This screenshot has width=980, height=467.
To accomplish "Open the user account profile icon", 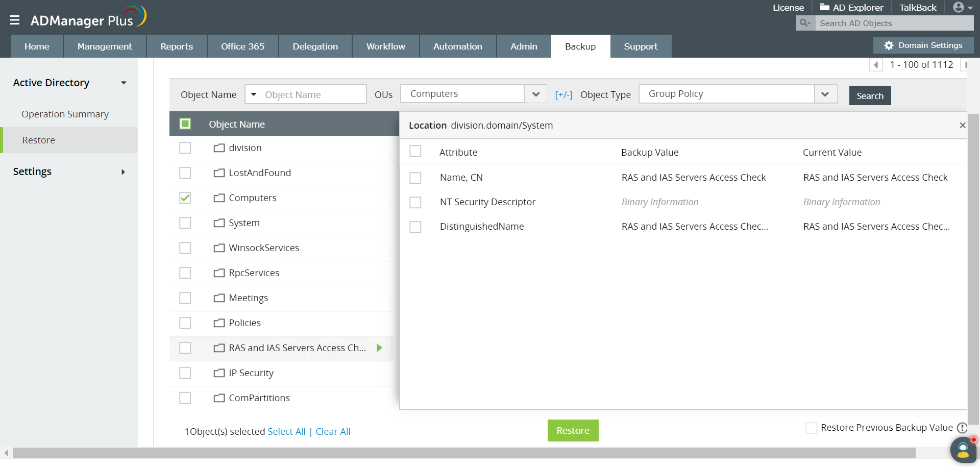I will [959, 7].
